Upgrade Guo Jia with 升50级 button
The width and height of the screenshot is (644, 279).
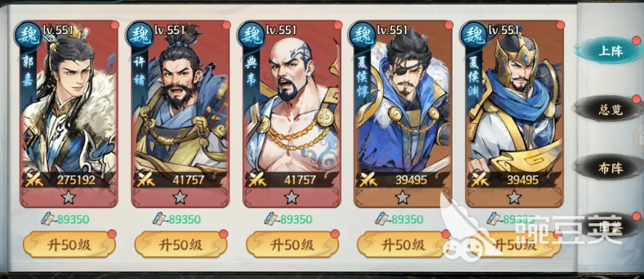(69, 244)
